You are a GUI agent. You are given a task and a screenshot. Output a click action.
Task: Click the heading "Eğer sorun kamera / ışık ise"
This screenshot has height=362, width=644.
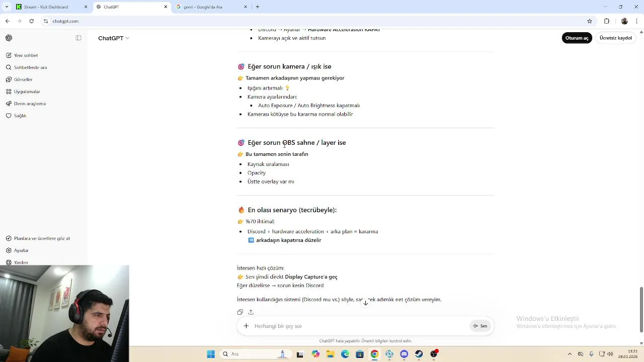pyautogui.click(x=289, y=66)
